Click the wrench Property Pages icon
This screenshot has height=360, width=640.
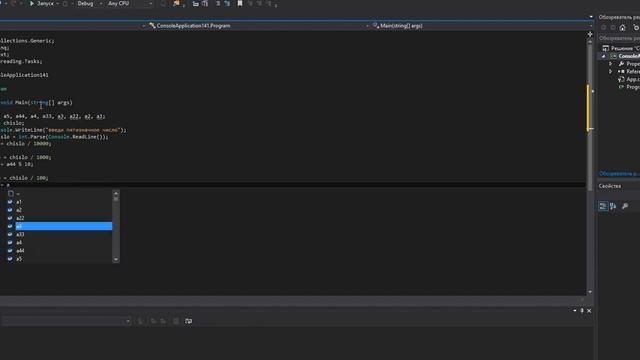point(625,207)
